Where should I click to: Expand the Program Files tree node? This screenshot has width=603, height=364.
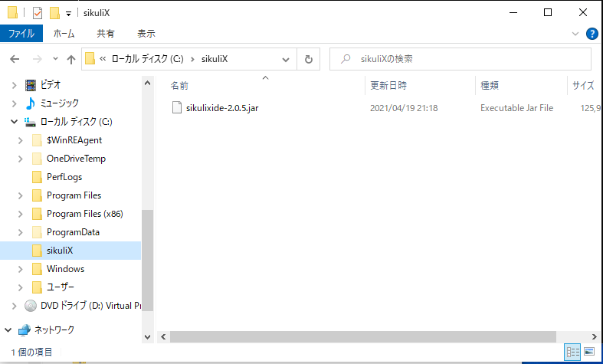pyautogui.click(x=19, y=195)
